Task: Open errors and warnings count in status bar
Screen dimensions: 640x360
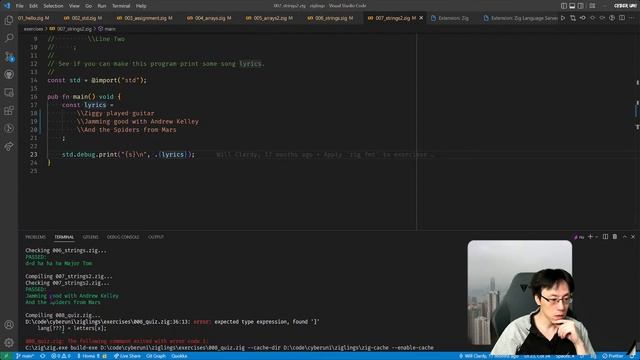Action: click(x=61, y=356)
